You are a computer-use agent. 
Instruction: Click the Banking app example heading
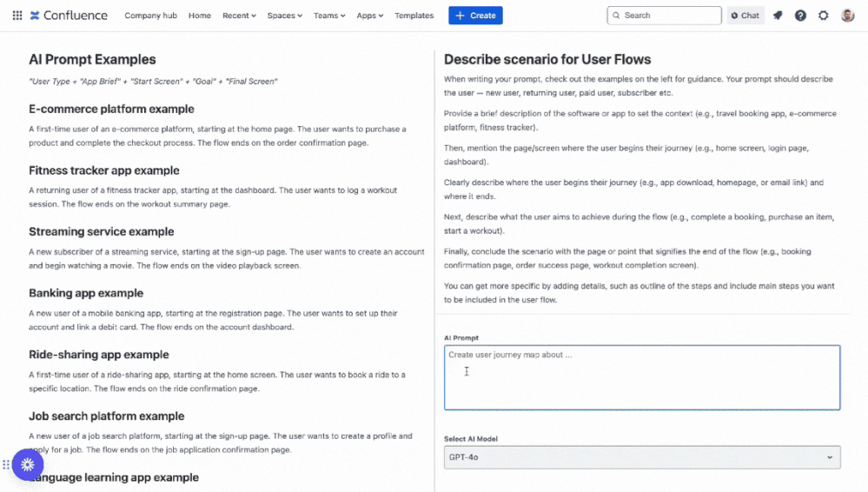point(86,293)
